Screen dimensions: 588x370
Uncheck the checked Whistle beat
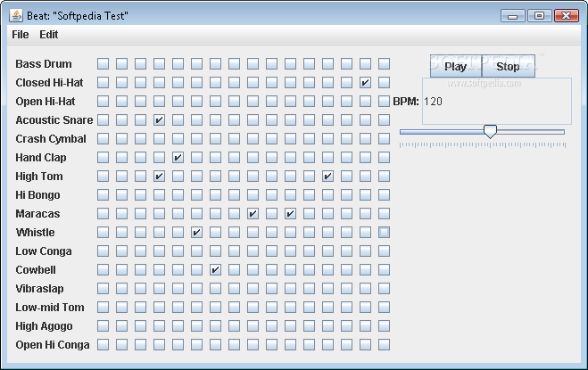[196, 233]
